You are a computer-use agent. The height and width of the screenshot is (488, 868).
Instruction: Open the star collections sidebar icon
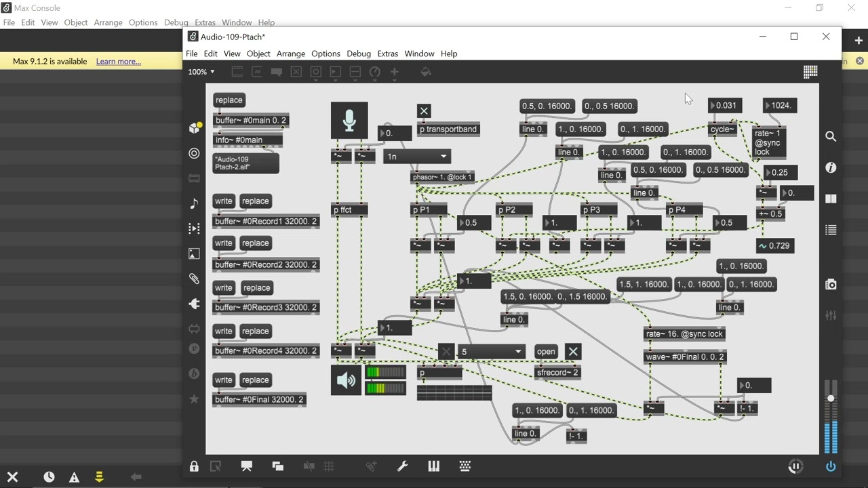tap(194, 399)
